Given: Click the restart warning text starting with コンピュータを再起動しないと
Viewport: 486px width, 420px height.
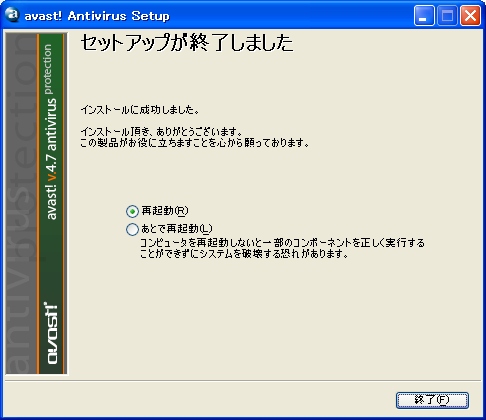Looking at the screenshot, I should tap(282, 248).
